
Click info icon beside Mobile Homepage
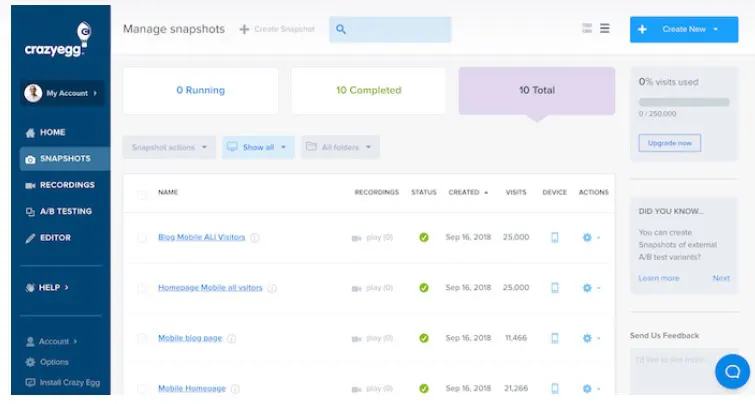[x=235, y=389]
